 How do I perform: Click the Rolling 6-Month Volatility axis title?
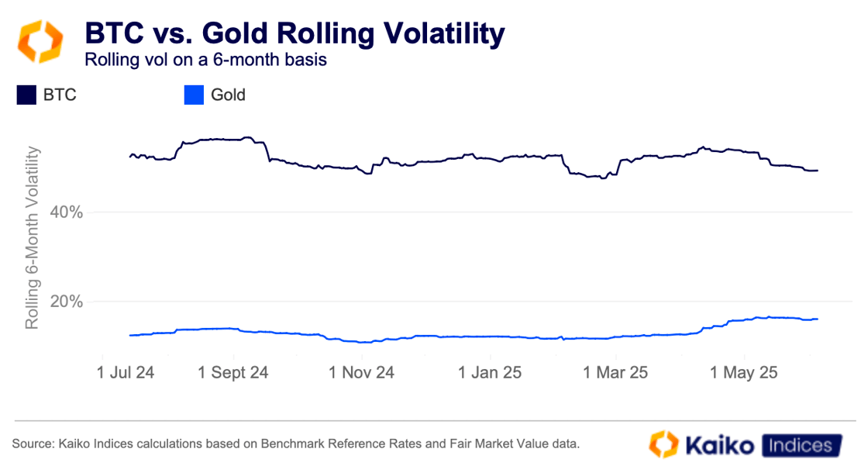pos(33,230)
